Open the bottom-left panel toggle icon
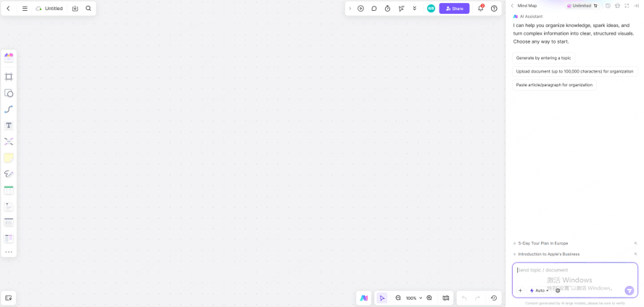The image size is (644, 307). tap(9, 298)
